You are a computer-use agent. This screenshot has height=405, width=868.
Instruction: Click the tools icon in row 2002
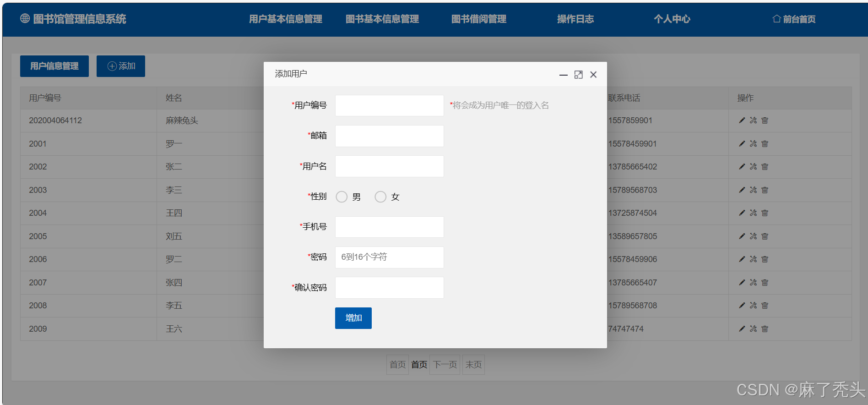coord(753,167)
